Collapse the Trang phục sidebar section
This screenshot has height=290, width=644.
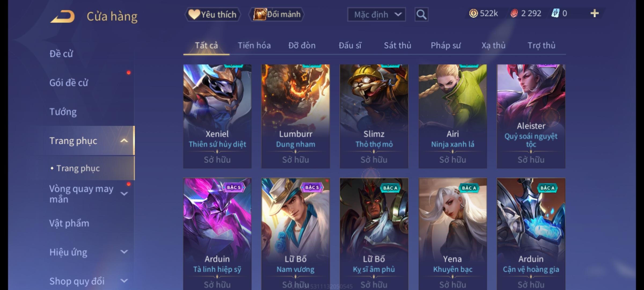124,141
